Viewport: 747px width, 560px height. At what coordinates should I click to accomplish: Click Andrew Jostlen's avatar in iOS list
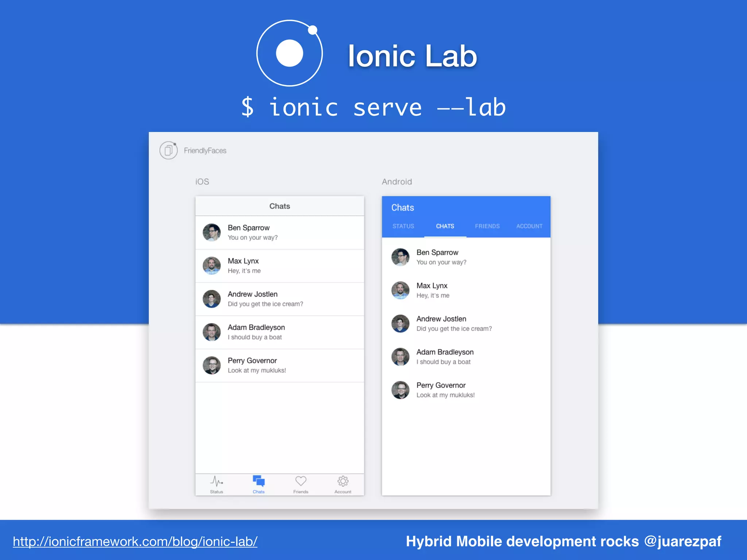(212, 299)
